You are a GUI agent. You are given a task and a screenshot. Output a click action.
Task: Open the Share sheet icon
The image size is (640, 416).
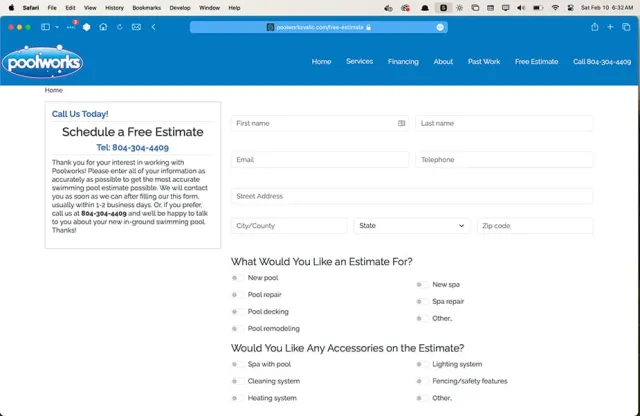595,27
